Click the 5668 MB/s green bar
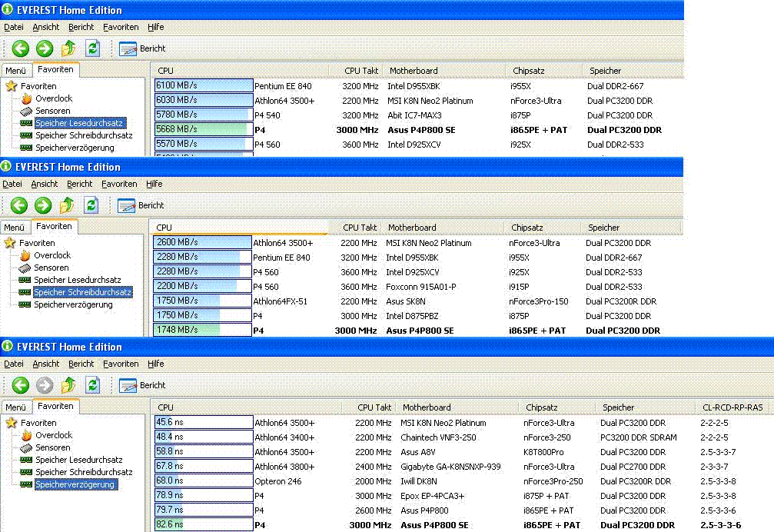Image resolution: width=774 pixels, height=532 pixels. click(x=204, y=129)
